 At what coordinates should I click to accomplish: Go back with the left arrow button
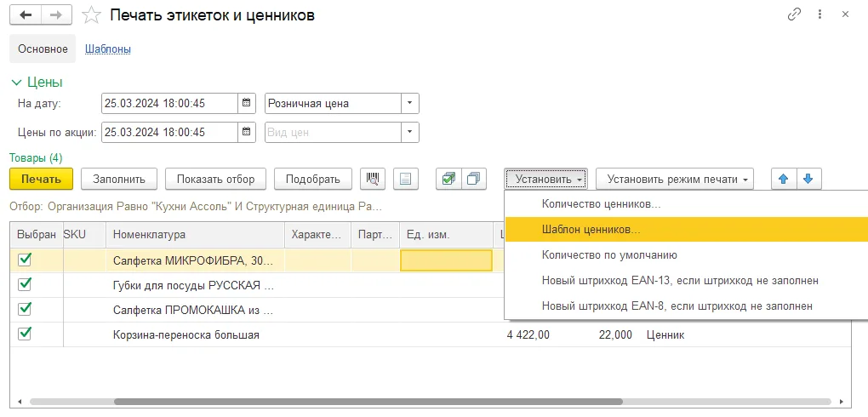coord(26,15)
